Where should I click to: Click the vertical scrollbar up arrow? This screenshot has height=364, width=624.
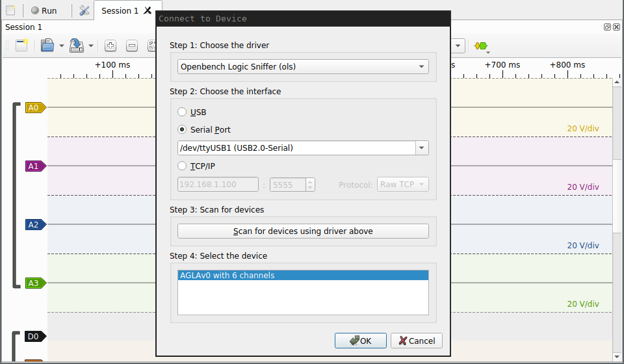(617, 83)
